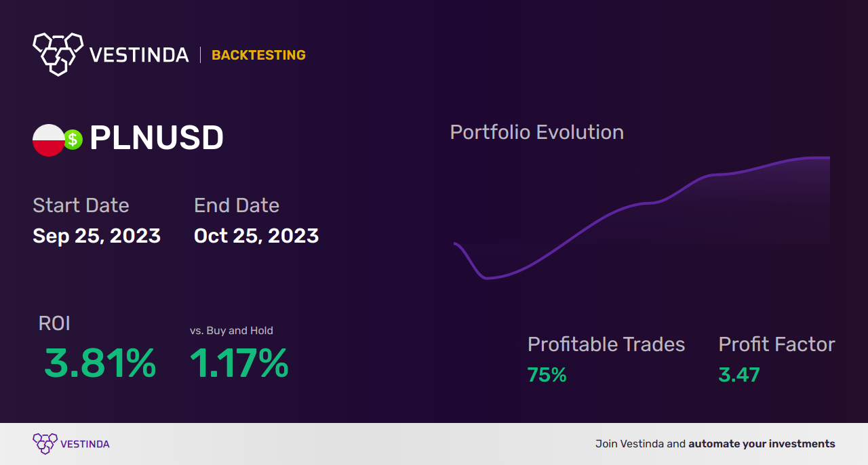Click the Vestinda hexagon logo at top
Viewport: 868px width, 465px height.
tap(58, 54)
